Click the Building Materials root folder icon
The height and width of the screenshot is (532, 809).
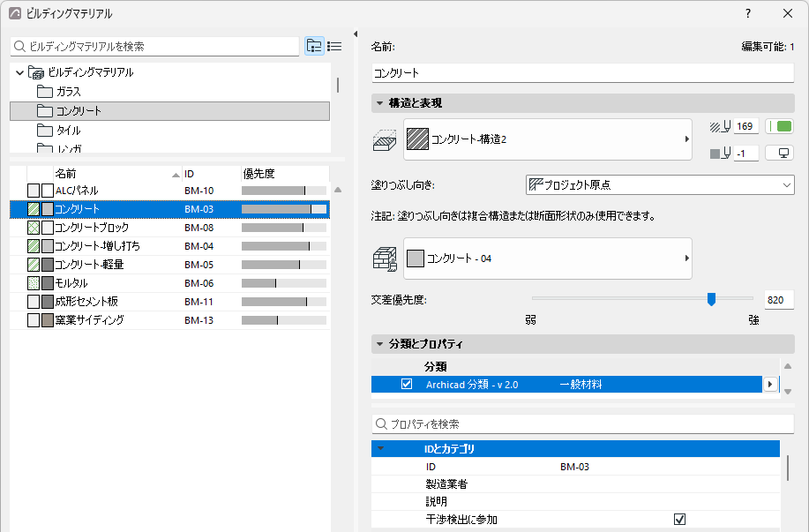click(x=35, y=72)
